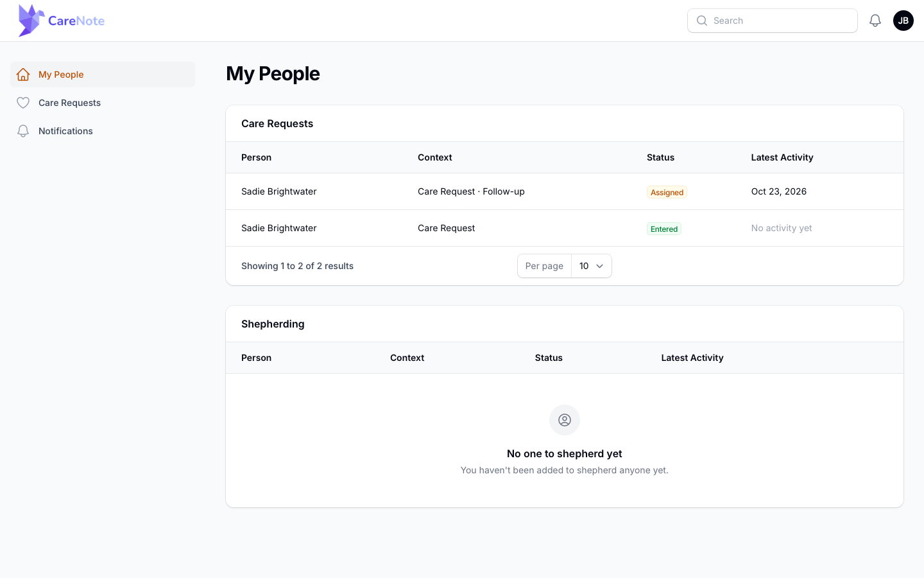
Task: Click the CareNote wordmark
Action: [x=76, y=21]
